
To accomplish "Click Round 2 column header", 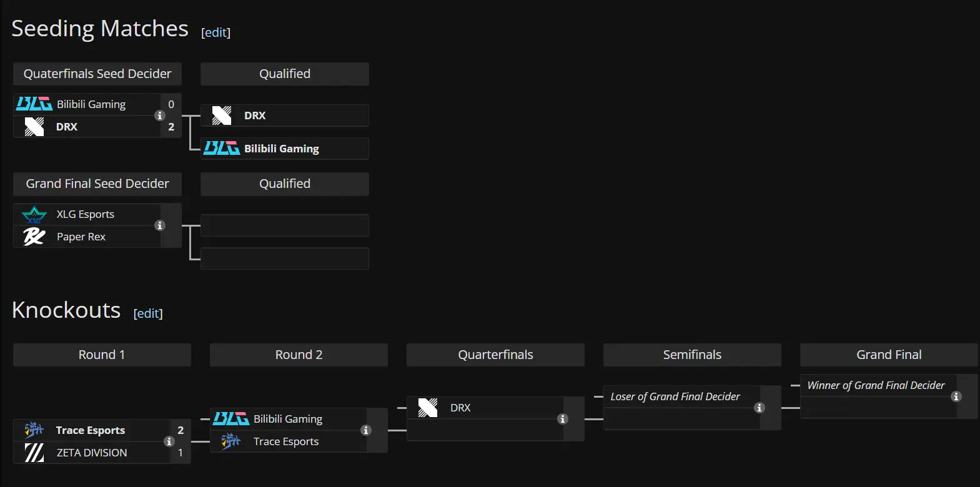I will [299, 355].
